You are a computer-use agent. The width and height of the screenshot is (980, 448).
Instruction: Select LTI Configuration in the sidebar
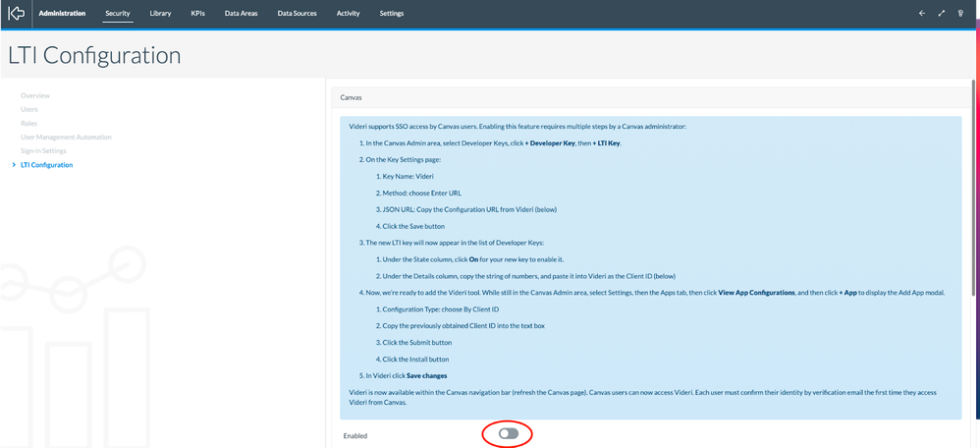47,164
